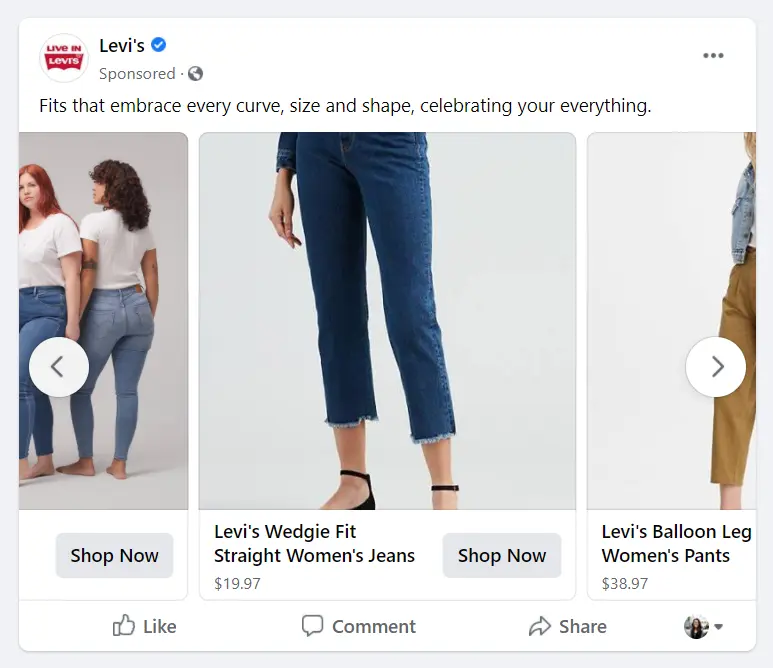Click the Levi's profile logo
This screenshot has height=668, width=773.
coord(64,57)
